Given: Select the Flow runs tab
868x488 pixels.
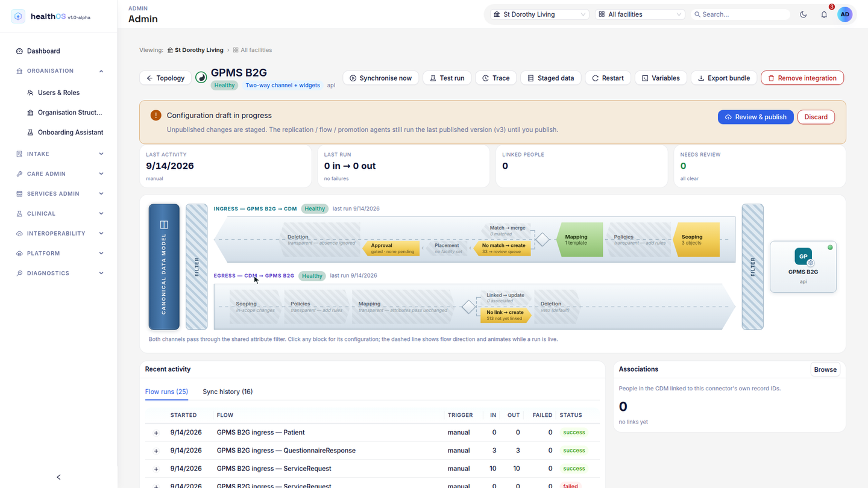Looking at the screenshot, I should (x=166, y=392).
